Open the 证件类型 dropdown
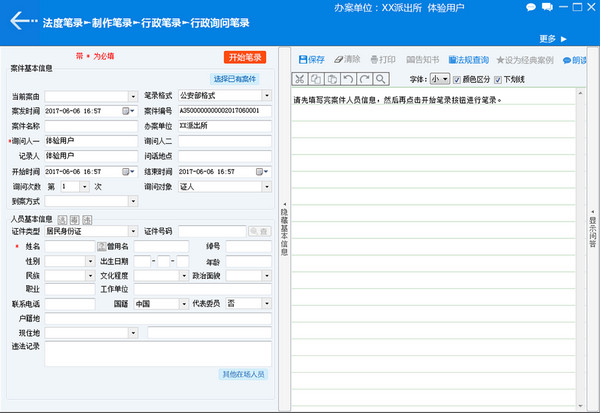This screenshot has height=413, width=600. coord(131,231)
